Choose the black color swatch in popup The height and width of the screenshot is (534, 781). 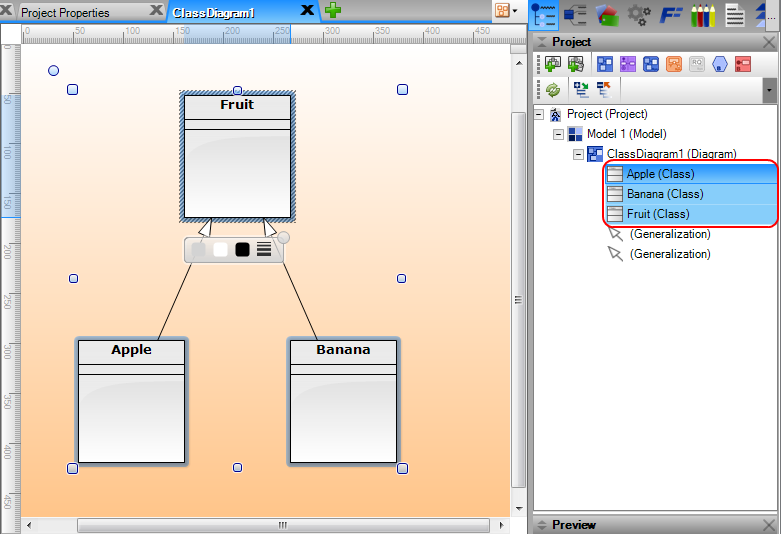pyautogui.click(x=242, y=250)
